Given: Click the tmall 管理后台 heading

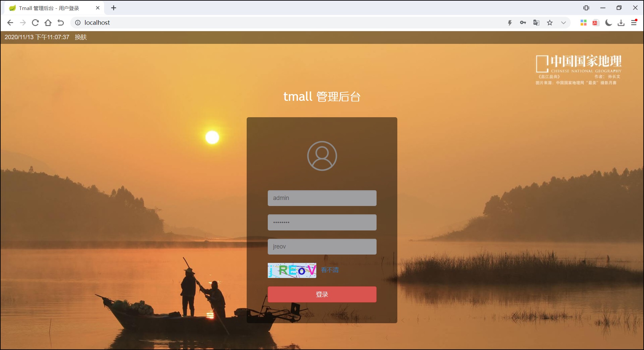Looking at the screenshot, I should coord(322,96).
